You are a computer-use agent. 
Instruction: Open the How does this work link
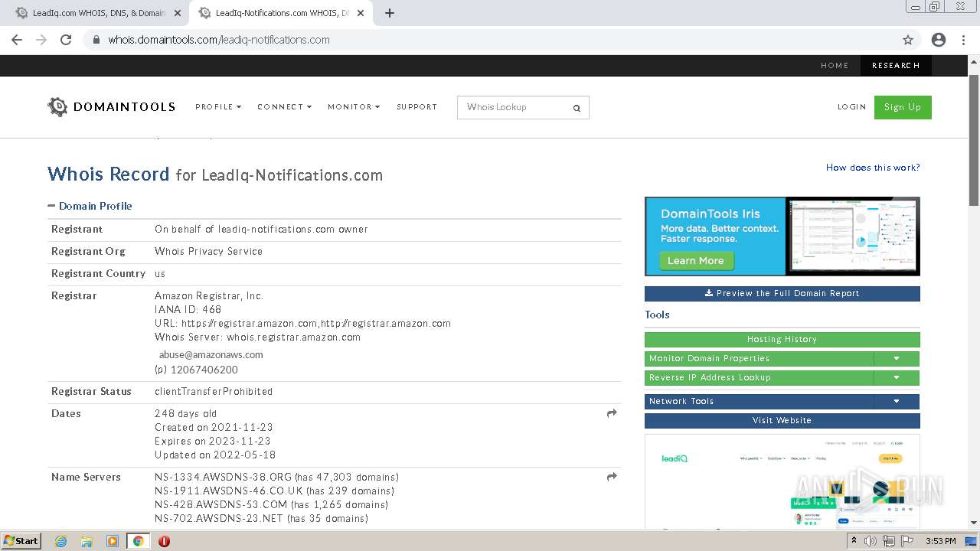[873, 168]
